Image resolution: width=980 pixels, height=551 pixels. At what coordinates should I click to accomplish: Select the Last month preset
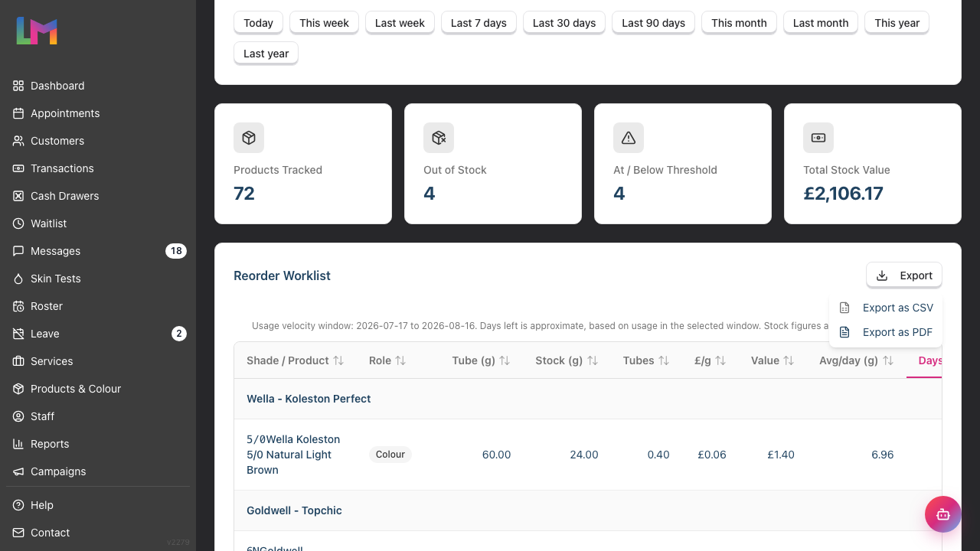tap(821, 23)
